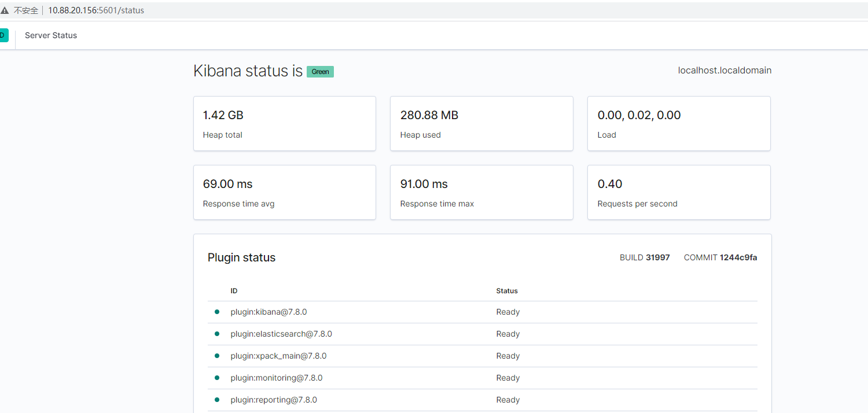
Task: Click the green dot for plugin:monitoring@7.8.0
Action: [217, 378]
